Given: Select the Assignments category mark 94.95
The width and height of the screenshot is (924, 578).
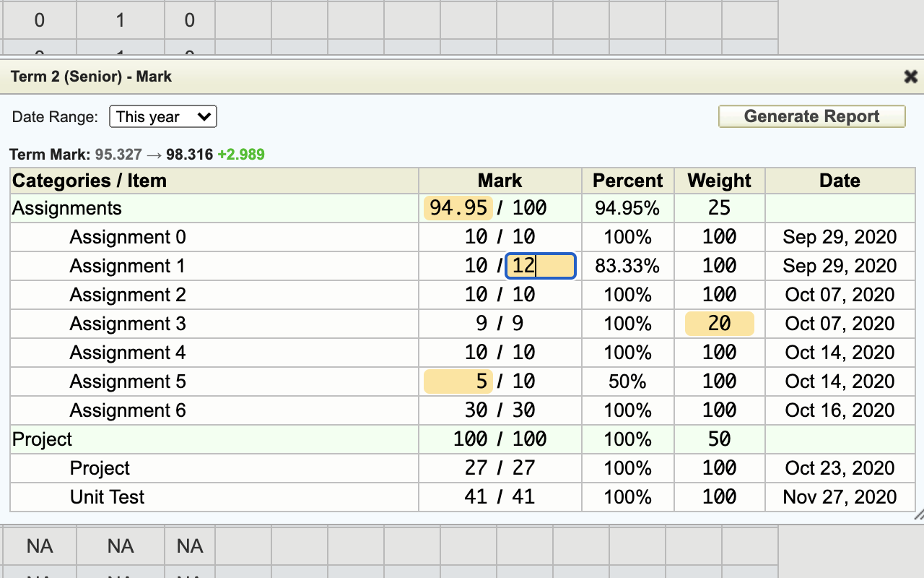Looking at the screenshot, I should point(458,208).
